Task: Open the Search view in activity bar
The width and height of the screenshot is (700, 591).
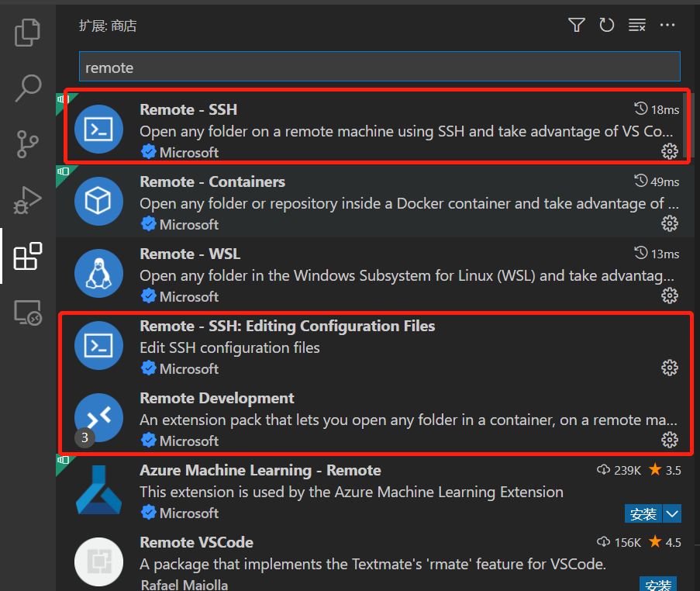Action: coord(28,88)
